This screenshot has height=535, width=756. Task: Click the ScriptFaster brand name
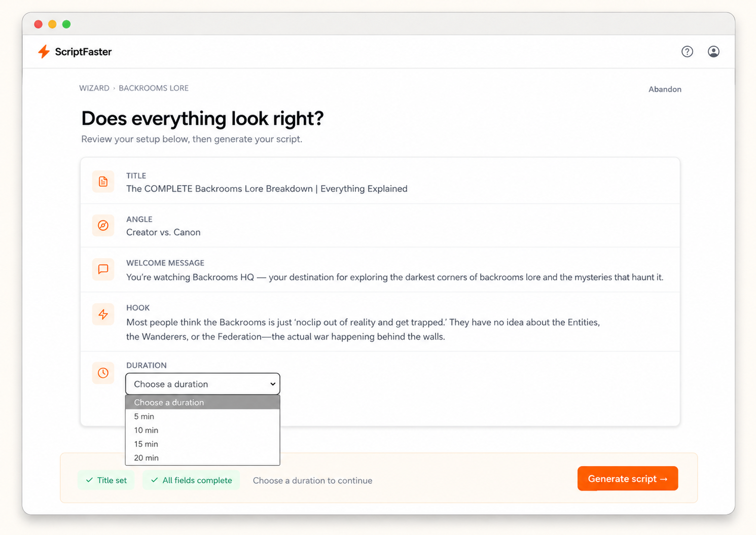83,52
